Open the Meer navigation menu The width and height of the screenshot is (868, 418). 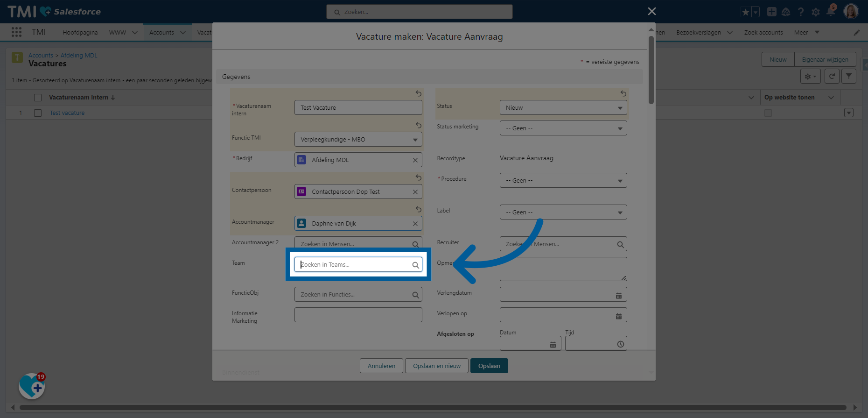click(806, 33)
